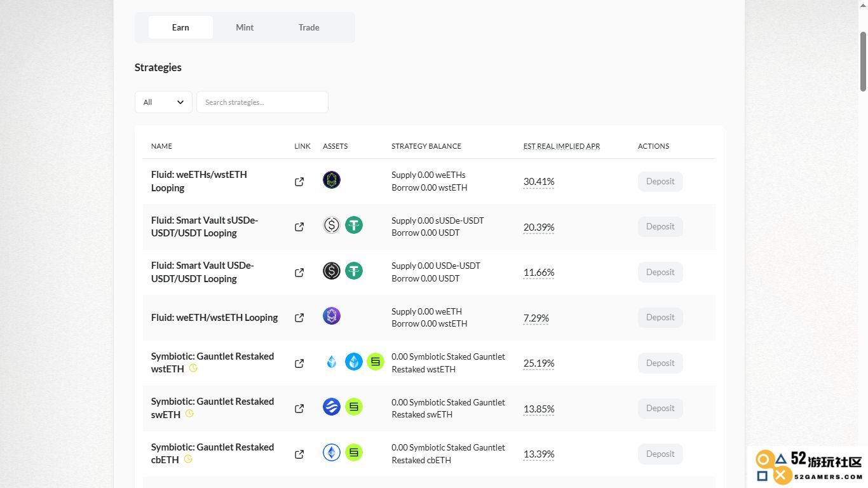Click the black USDe coin icon
868x488 pixels.
[x=332, y=271]
